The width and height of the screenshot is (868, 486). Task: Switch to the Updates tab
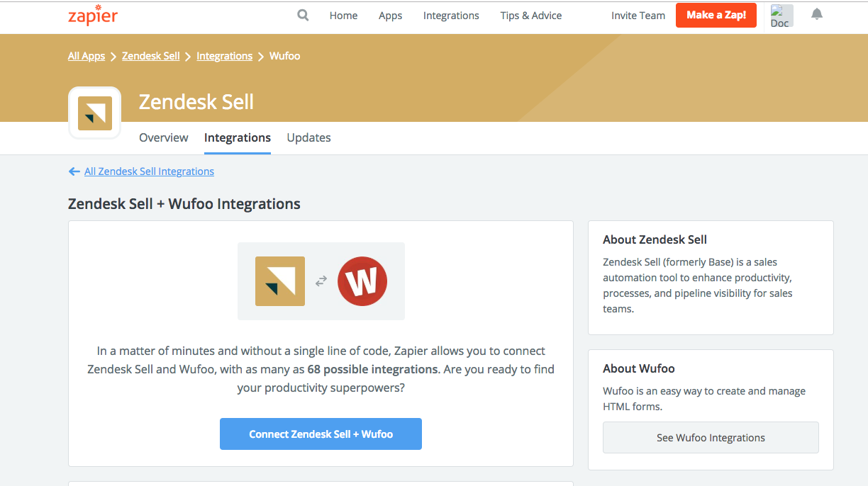308,137
